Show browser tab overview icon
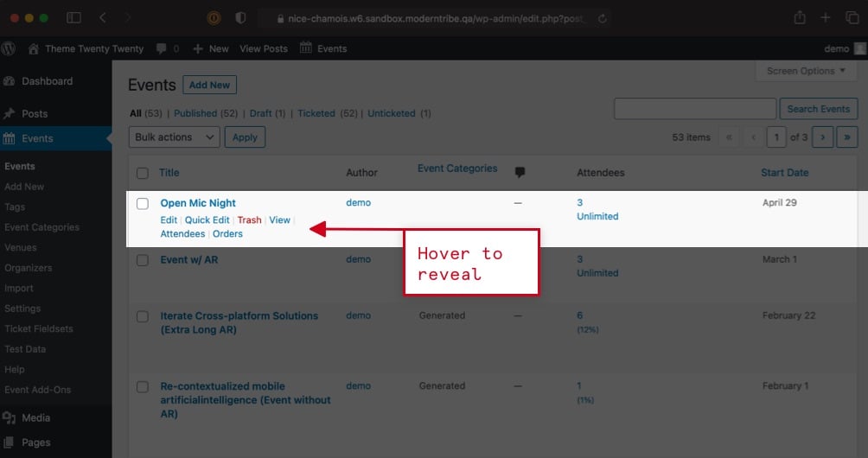 852,17
